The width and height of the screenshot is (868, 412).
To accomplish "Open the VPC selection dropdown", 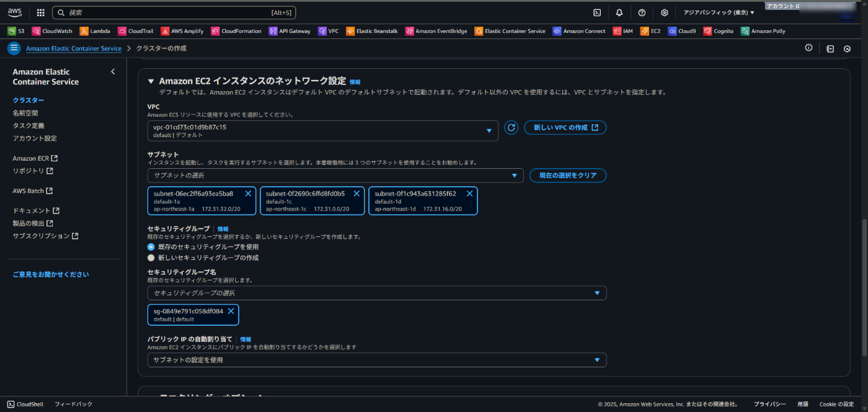I will coord(322,131).
